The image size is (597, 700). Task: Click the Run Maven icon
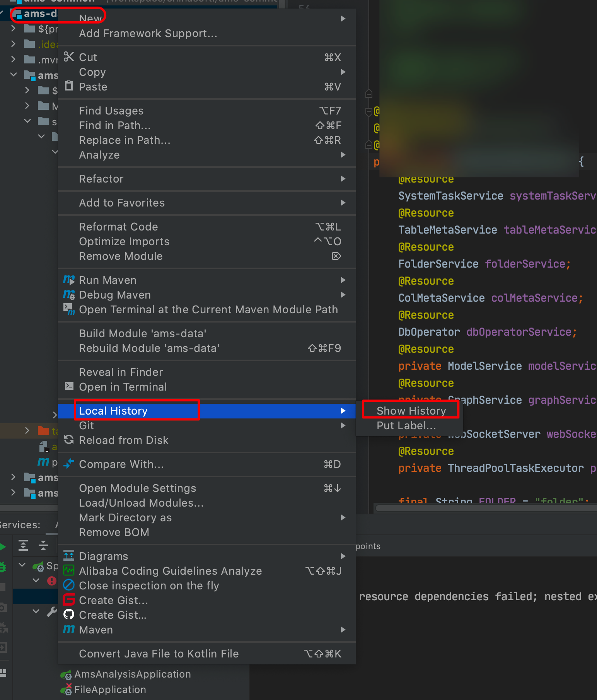point(69,280)
